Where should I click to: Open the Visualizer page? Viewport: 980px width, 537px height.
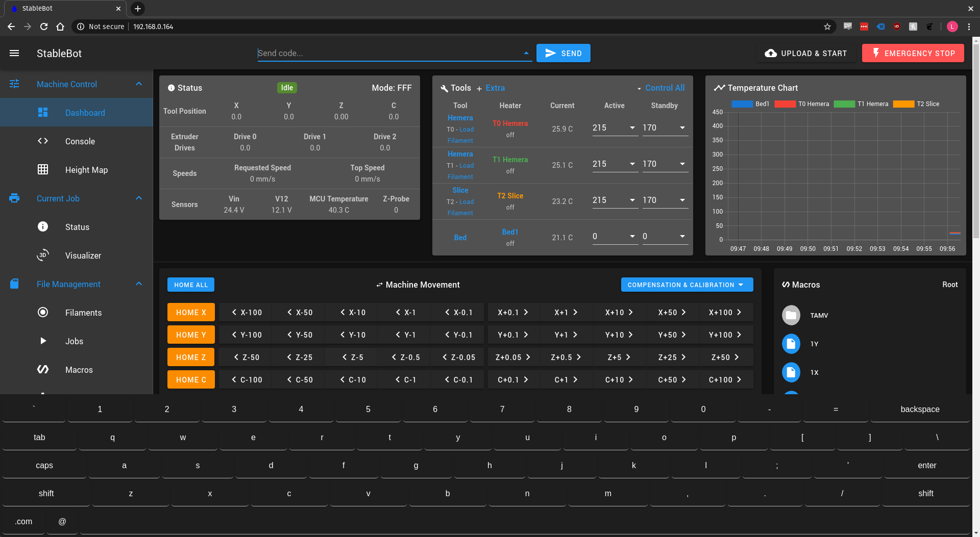point(77,255)
